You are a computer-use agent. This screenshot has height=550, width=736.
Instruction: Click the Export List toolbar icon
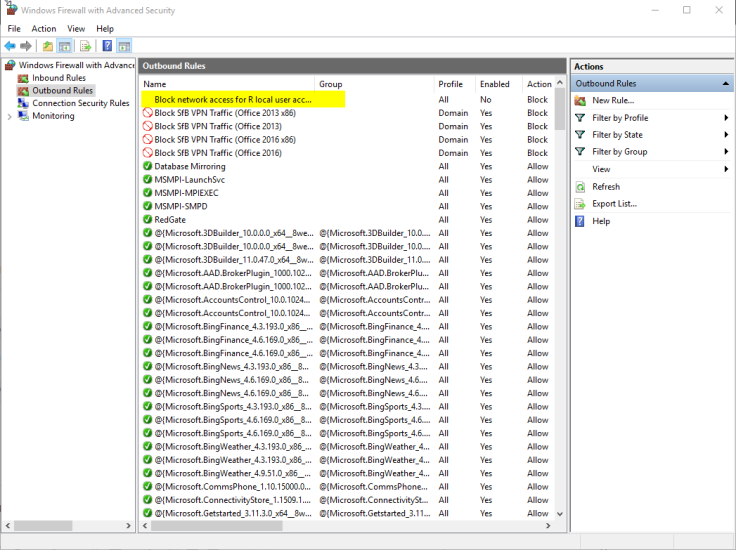(x=85, y=46)
